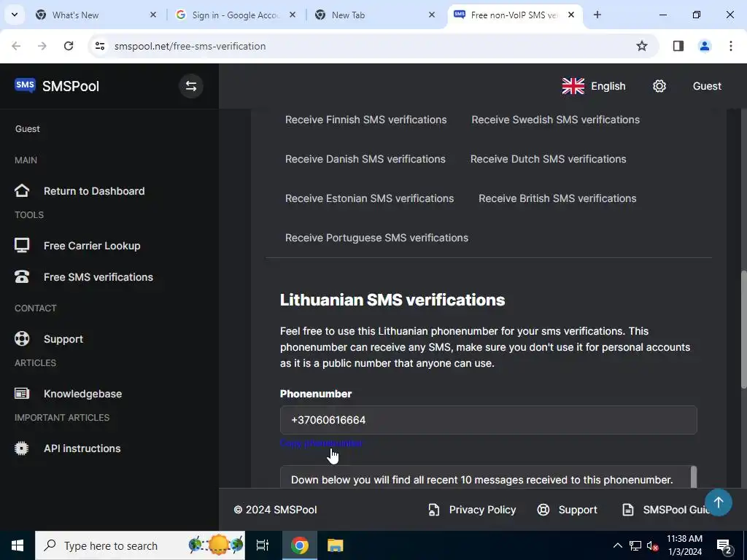Open the Chrome three-dot menu

click(731, 46)
